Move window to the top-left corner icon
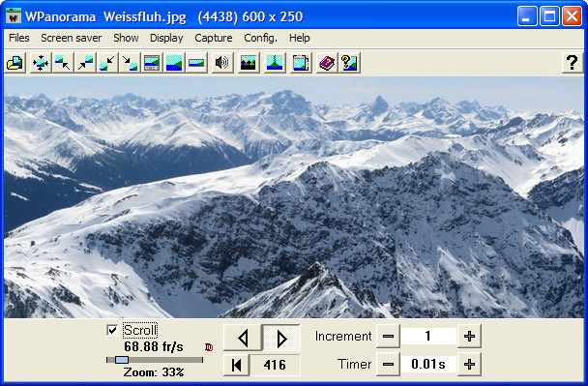 pos(62,63)
